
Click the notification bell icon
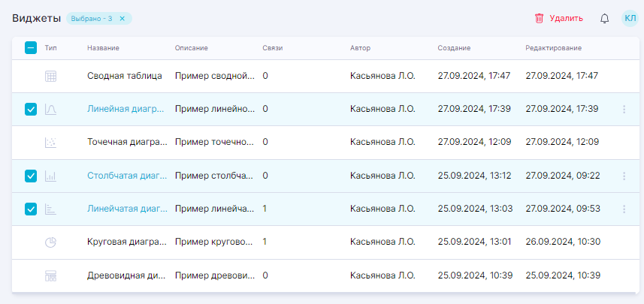[x=604, y=19]
